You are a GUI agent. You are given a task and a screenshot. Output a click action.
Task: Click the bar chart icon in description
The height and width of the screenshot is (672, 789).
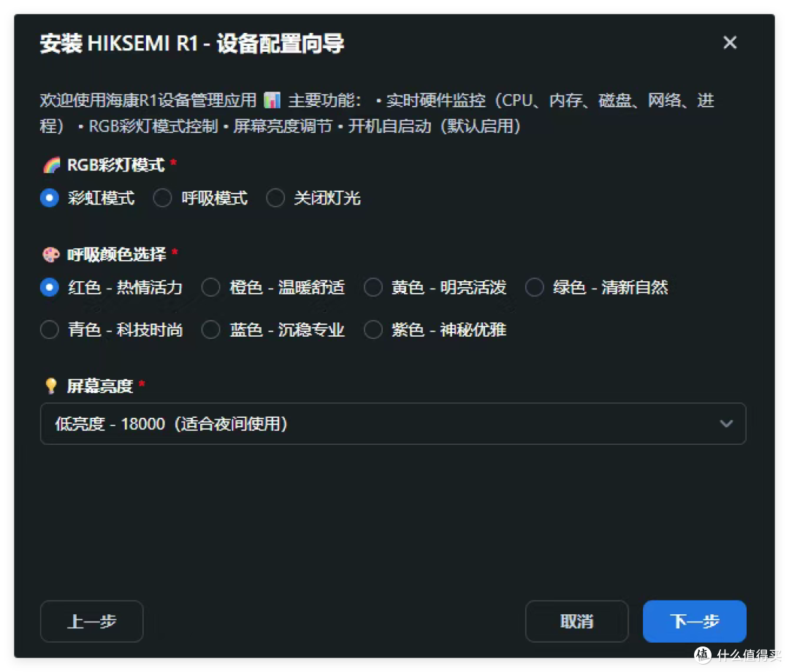[272, 100]
